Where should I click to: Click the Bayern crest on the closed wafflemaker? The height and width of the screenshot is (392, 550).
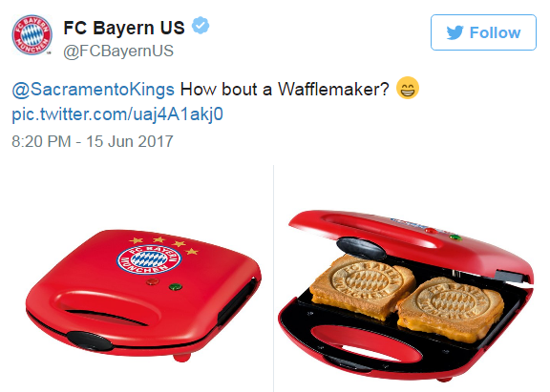click(149, 259)
